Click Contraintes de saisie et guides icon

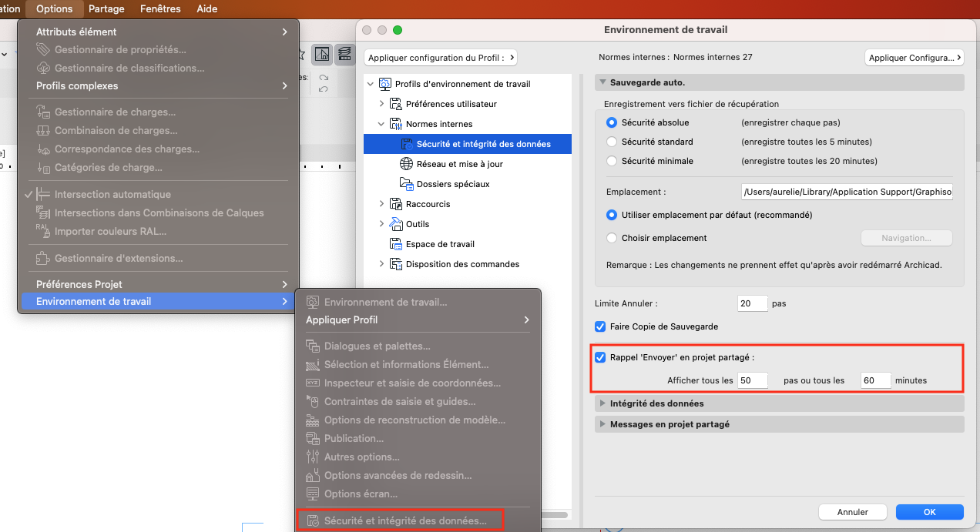(x=313, y=402)
